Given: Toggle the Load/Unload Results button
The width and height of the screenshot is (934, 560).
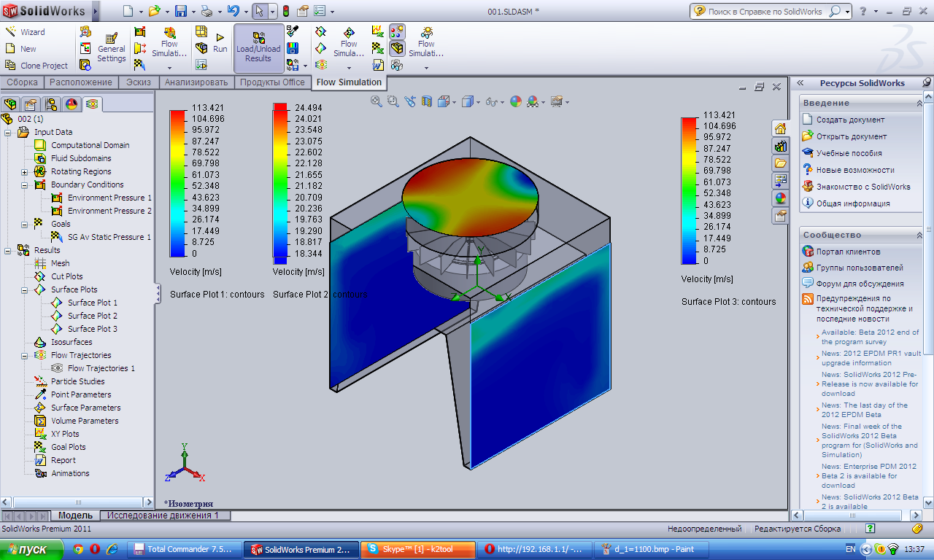Looking at the screenshot, I should point(258,48).
